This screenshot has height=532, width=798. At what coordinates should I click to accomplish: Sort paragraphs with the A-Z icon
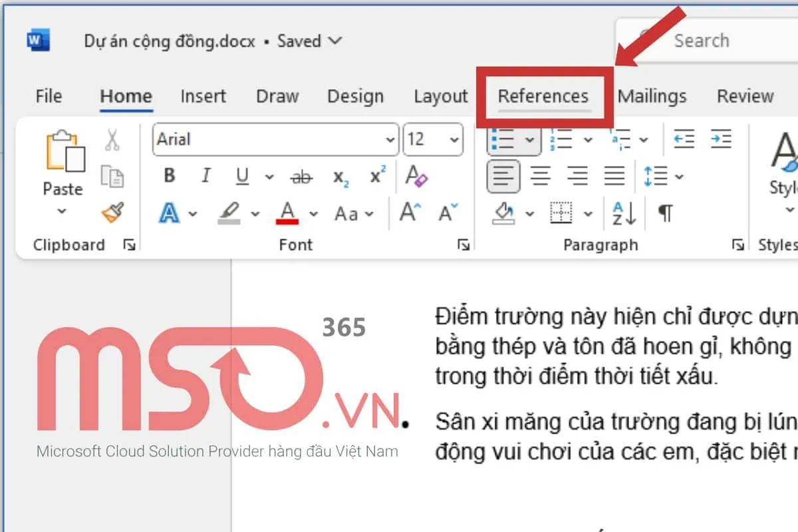(624, 213)
